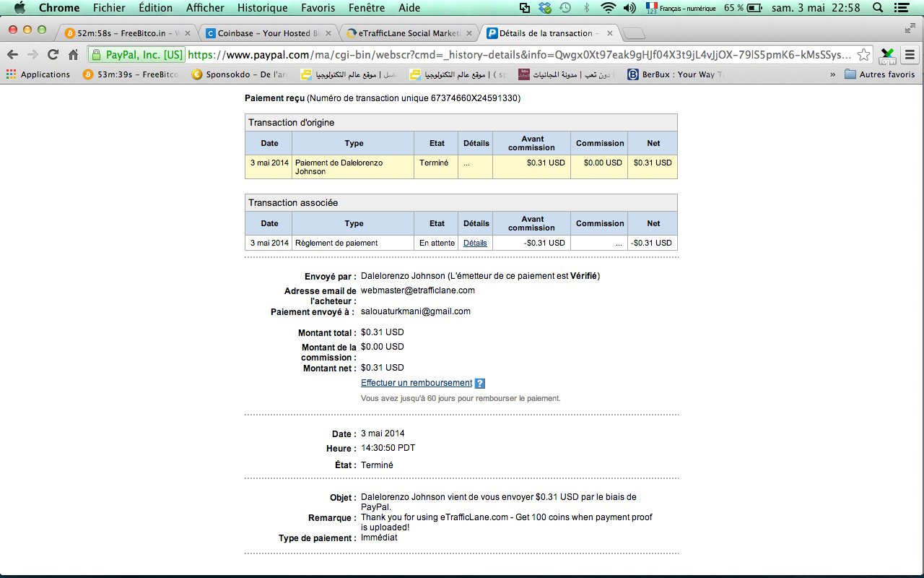This screenshot has width=924, height=578.
Task: Enter full screen with the corner arrows
Action: pos(910,28)
